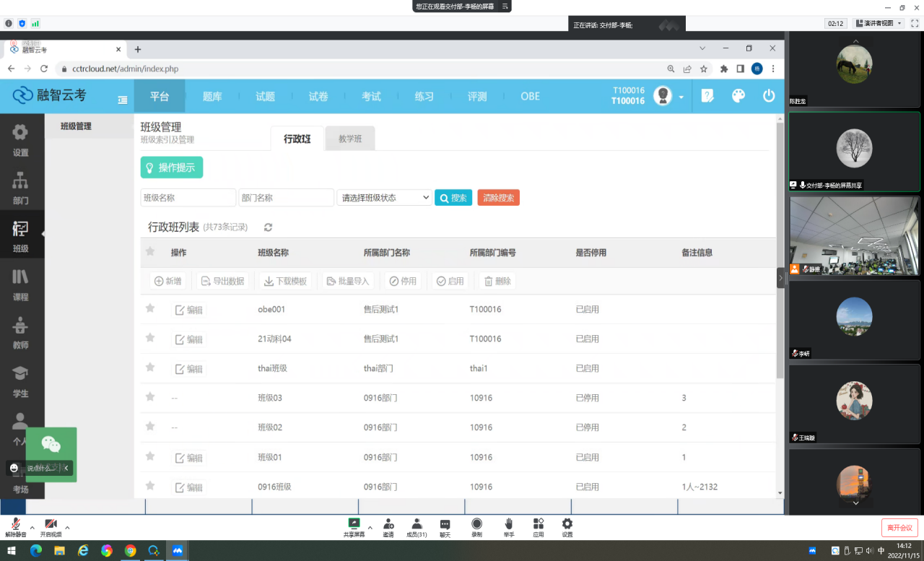Start recording with the 录制 button
The width and height of the screenshot is (924, 561).
point(476,526)
